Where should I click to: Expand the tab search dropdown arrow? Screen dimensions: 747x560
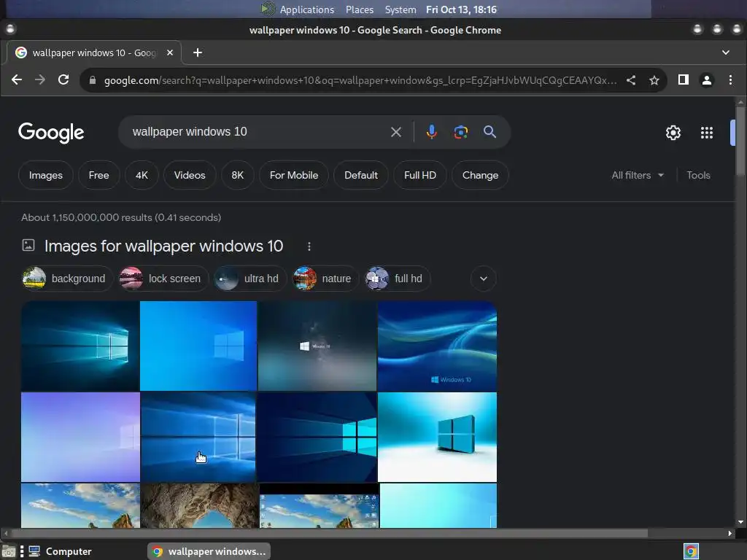(x=726, y=52)
